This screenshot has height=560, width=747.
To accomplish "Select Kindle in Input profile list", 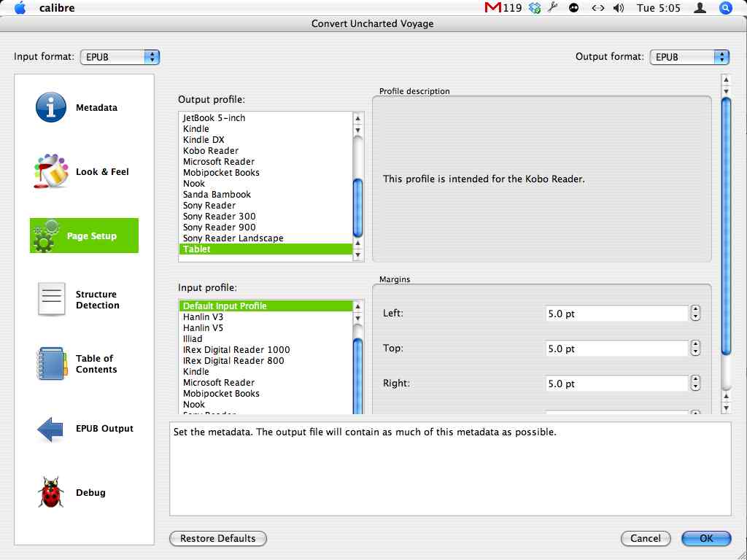I will point(266,371).
